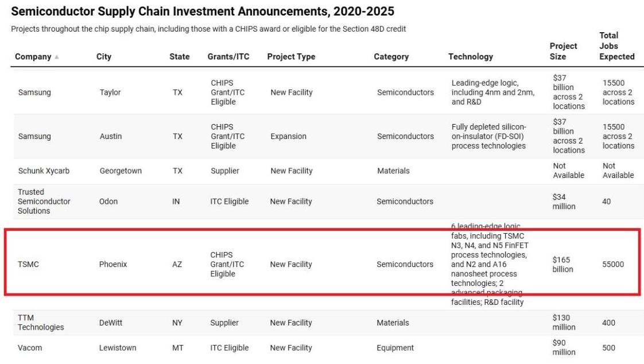Click the sort arrow beside Company header

click(56, 57)
